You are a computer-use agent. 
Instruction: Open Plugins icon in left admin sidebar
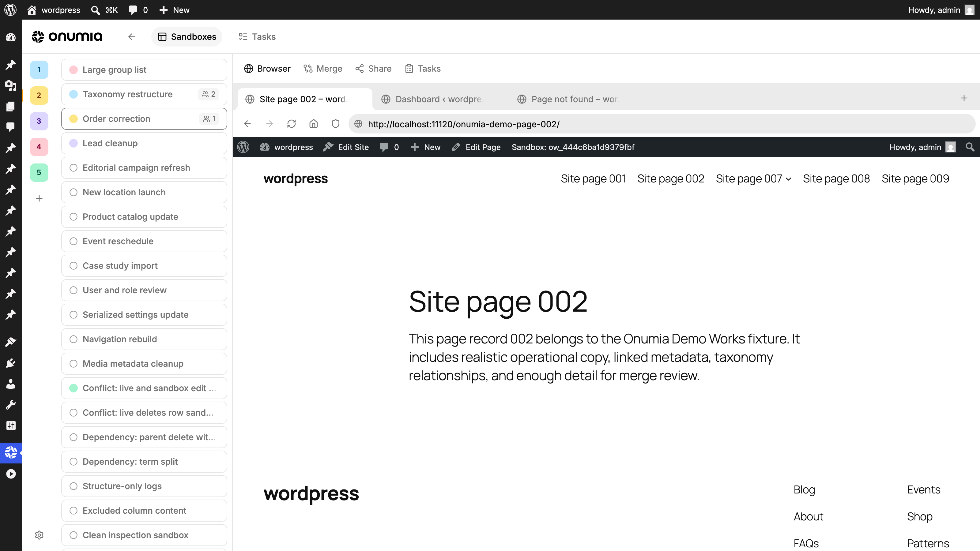click(x=11, y=363)
